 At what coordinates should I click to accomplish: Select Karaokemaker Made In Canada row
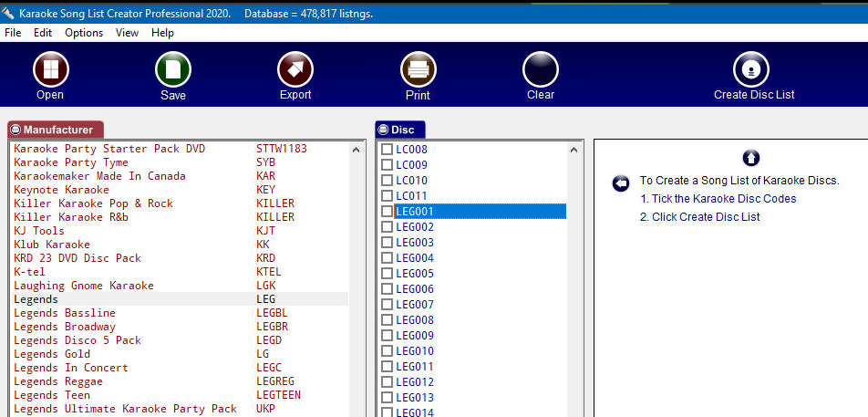click(x=180, y=176)
